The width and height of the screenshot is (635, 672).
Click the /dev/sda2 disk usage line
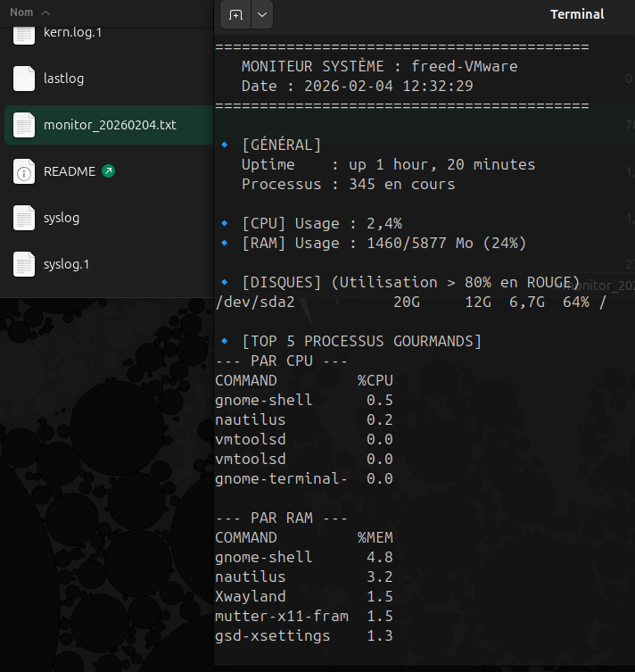410,303
